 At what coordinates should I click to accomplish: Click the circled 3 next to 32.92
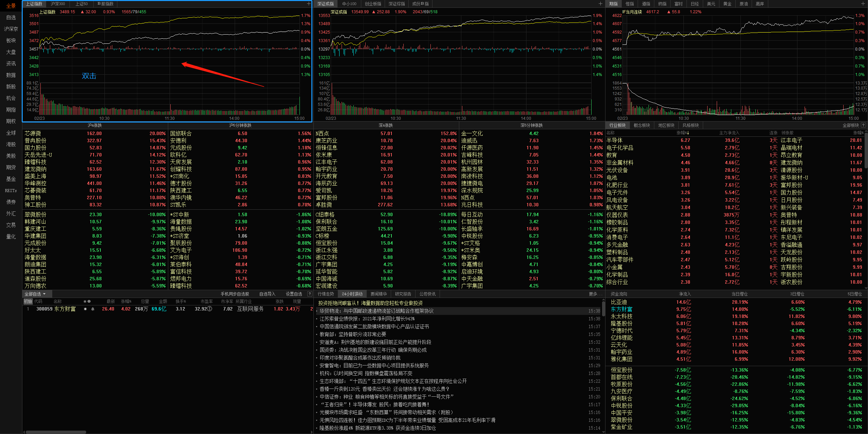pos(210,309)
